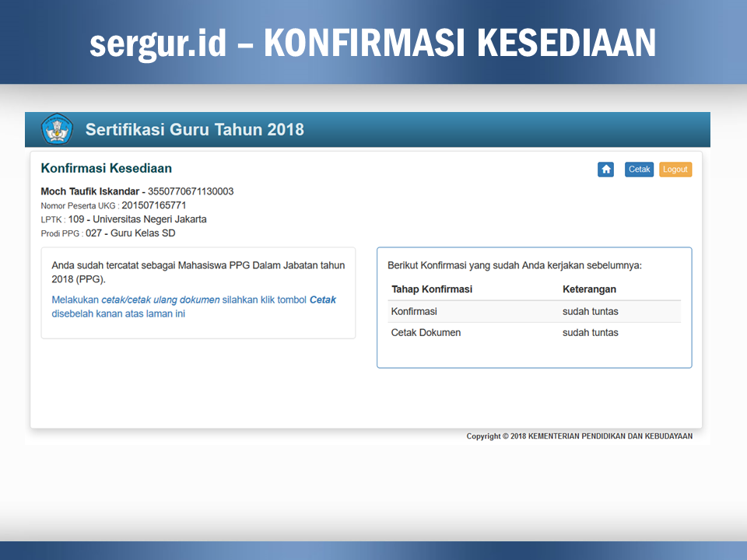This screenshot has width=747, height=560.
Task: Click LPTK value '109 - Universitas Negeri Jakarta'
Action: (137, 219)
